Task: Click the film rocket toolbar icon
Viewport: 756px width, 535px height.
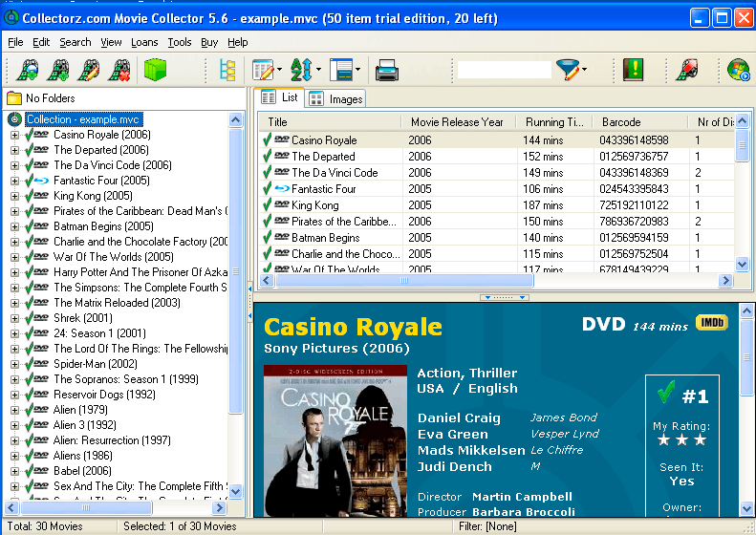Action: click(687, 70)
